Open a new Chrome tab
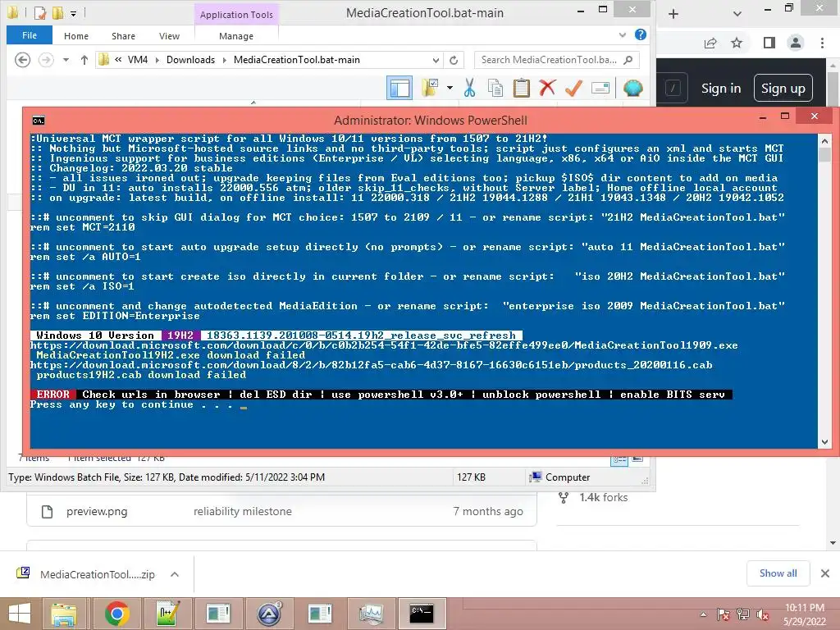The width and height of the screenshot is (840, 630). 673,14
